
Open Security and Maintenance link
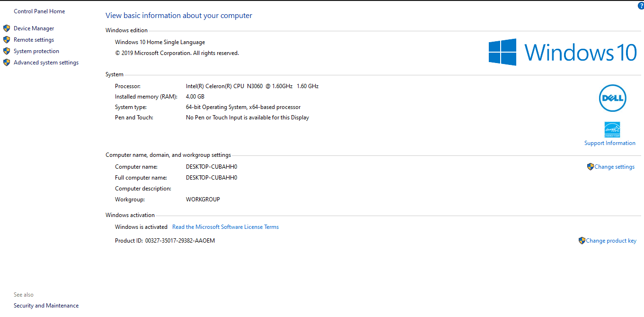46,306
